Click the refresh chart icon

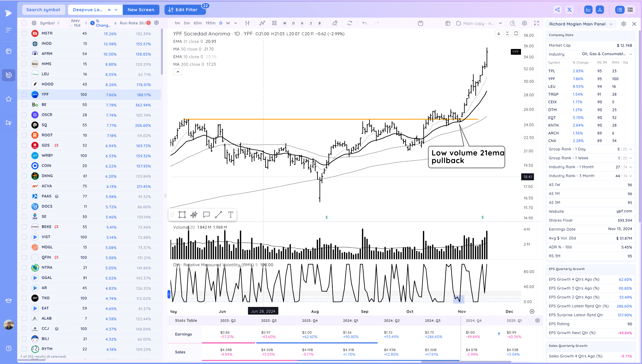pos(350,23)
